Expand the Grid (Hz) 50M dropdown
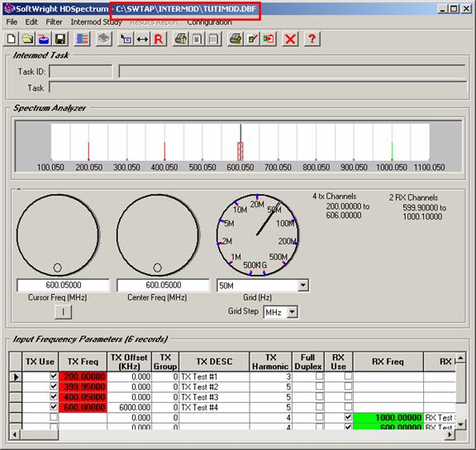The height and width of the screenshot is (450, 476). point(302,286)
